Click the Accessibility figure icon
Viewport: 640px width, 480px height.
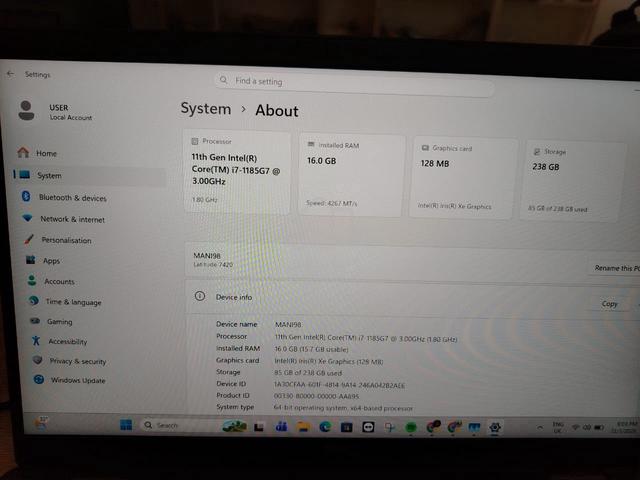(x=36, y=340)
